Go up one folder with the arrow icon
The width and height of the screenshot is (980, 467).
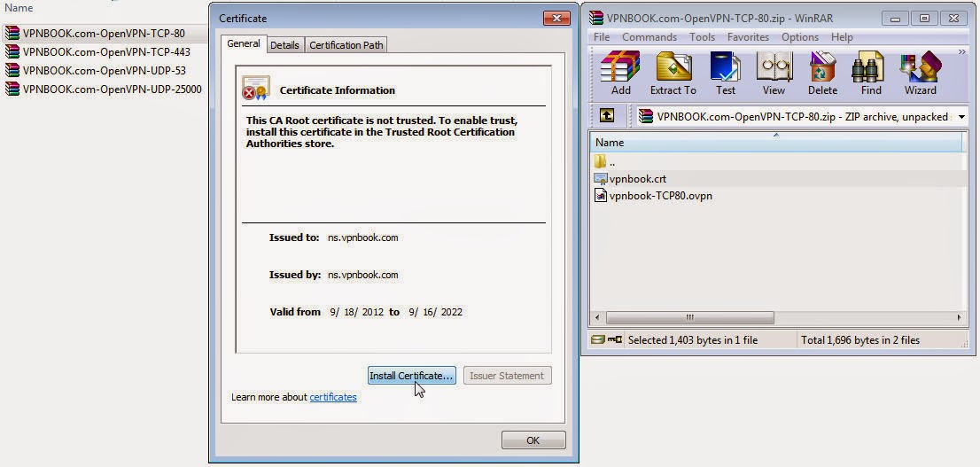(606, 116)
